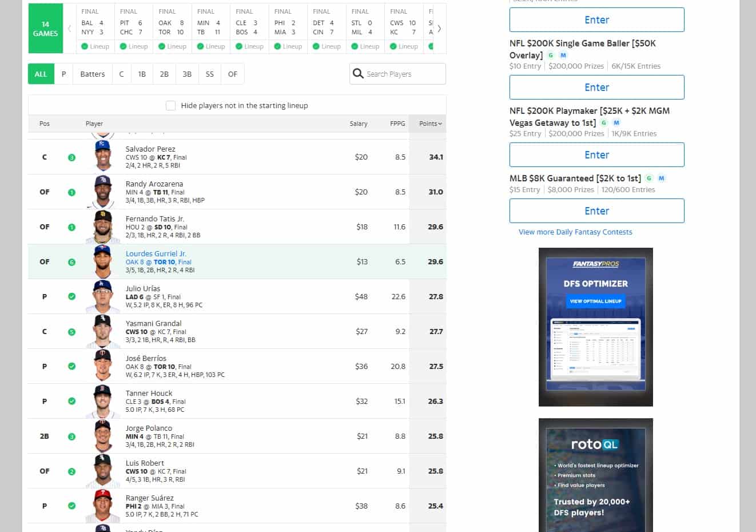The width and height of the screenshot is (756, 532).
Task: Open lineup for BAL vs NYY game
Action: click(96, 46)
